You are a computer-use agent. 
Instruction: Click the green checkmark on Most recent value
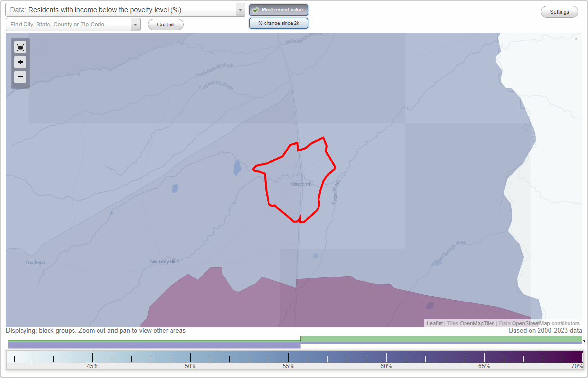256,10
